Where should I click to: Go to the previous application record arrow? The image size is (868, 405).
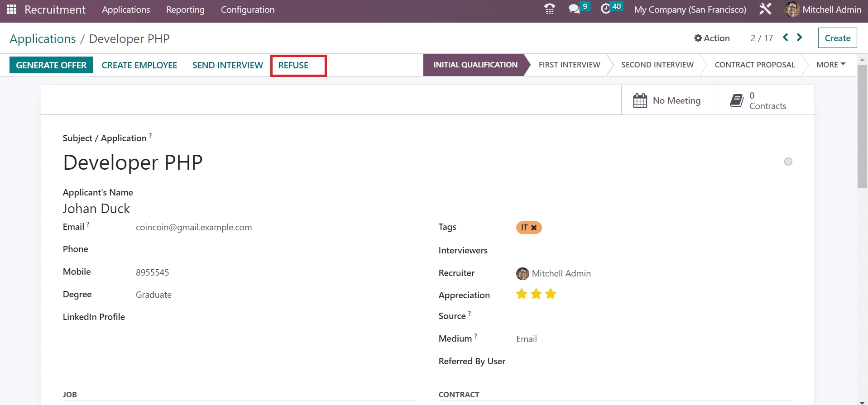[786, 38]
